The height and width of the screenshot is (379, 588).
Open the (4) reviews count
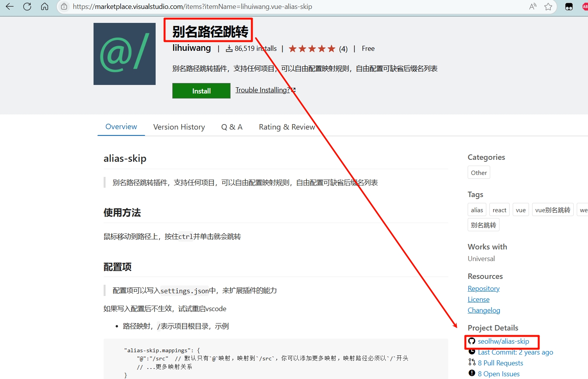tap(343, 49)
